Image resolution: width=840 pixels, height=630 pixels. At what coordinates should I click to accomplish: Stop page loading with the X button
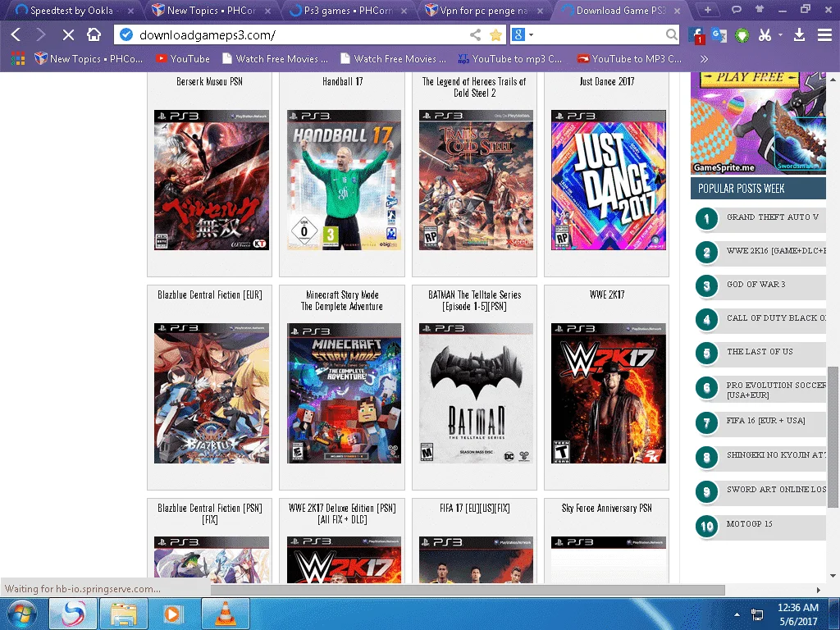coord(68,34)
